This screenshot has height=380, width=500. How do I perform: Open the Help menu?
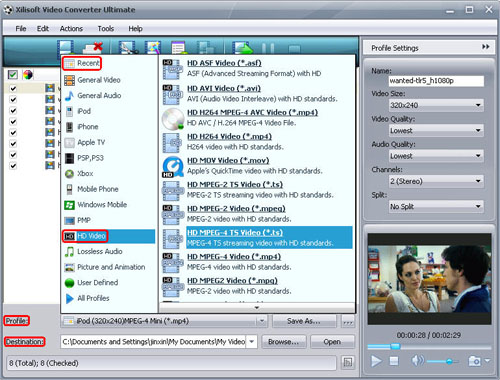(x=135, y=29)
